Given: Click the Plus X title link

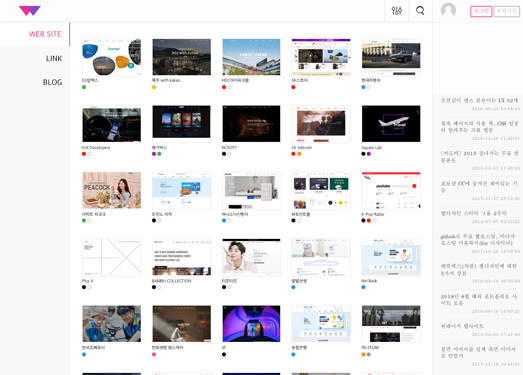Looking at the screenshot, I should (x=88, y=281).
